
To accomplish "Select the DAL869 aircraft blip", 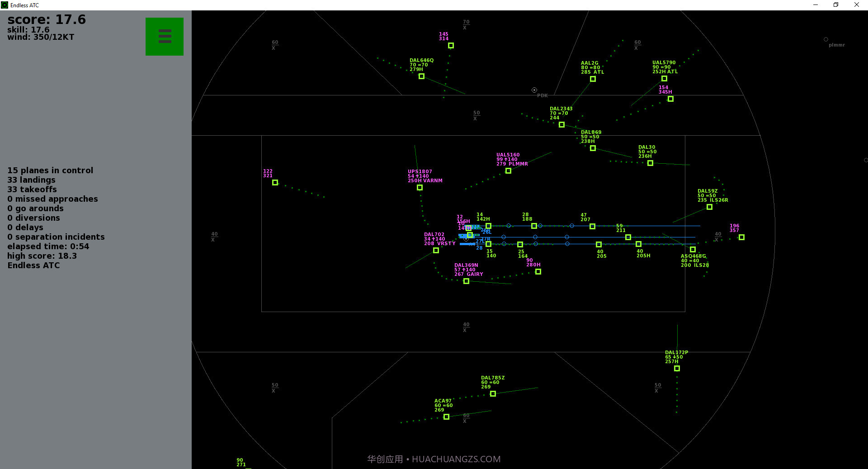I will 593,148.
